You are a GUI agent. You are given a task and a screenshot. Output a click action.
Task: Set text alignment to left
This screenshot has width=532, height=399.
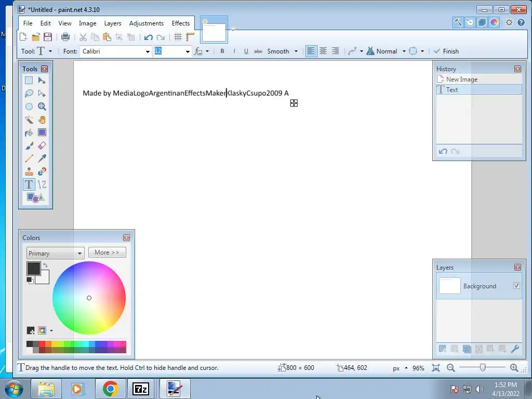[311, 51]
